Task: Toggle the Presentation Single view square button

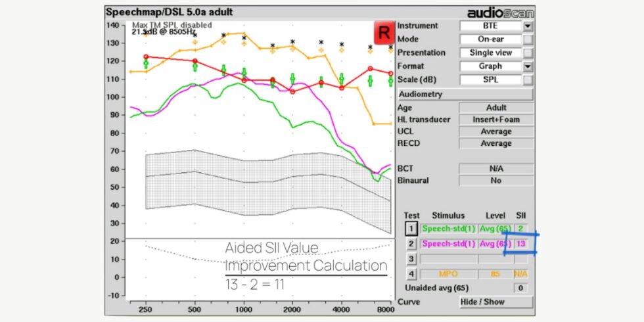Action: [528, 53]
